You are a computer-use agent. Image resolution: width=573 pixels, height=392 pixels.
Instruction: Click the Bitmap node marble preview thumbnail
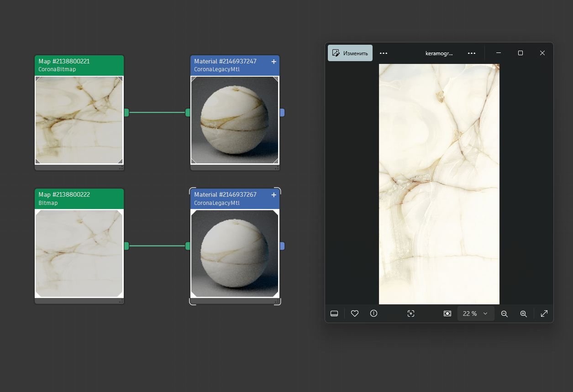79,253
